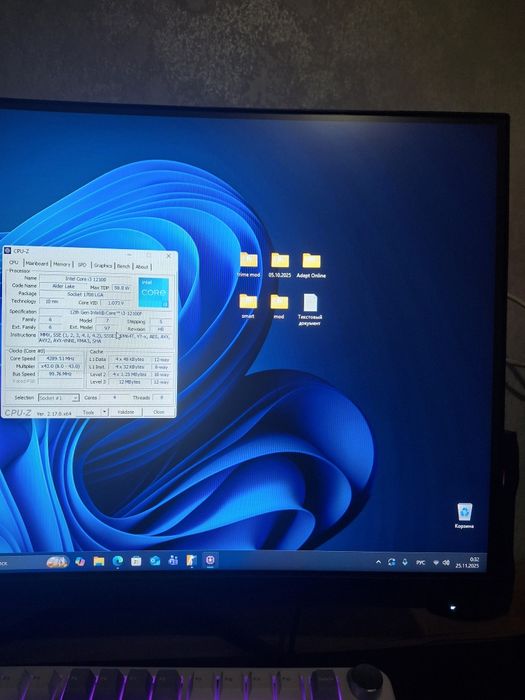Click the Tools button in CPU-Z
This screenshot has height=700, width=525.
(88, 412)
